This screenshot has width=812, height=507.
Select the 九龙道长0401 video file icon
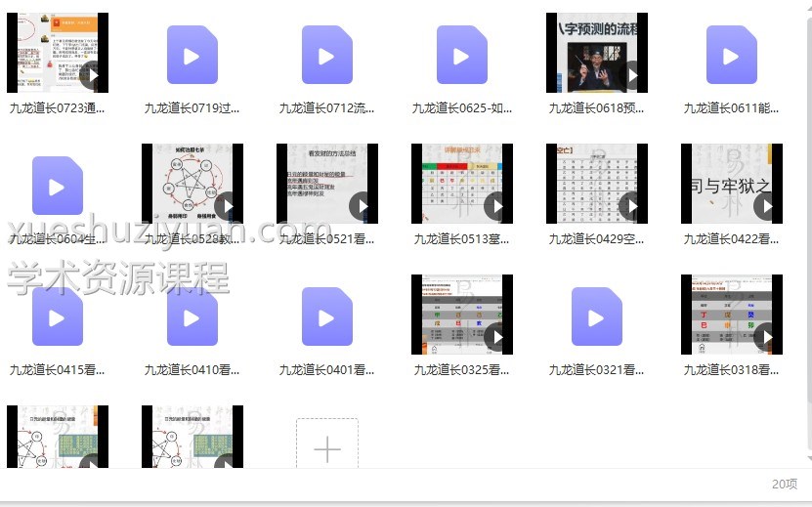326,317
